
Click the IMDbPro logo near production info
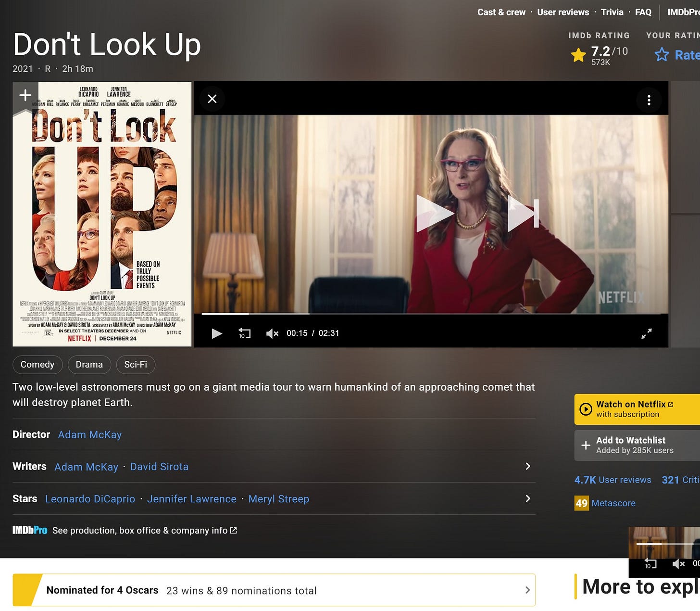point(30,530)
